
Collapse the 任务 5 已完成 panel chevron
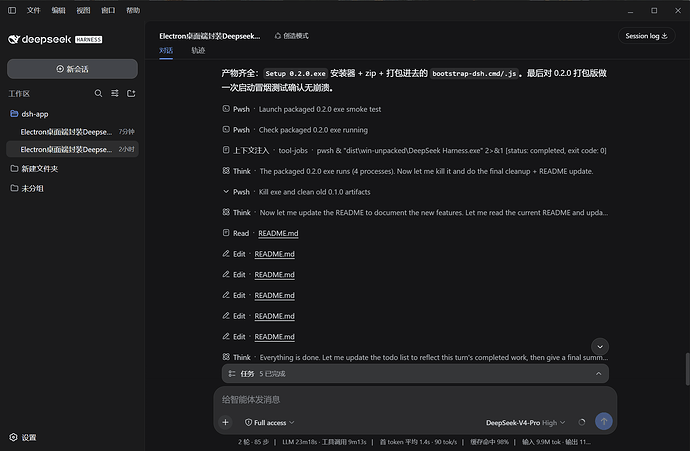pos(598,374)
